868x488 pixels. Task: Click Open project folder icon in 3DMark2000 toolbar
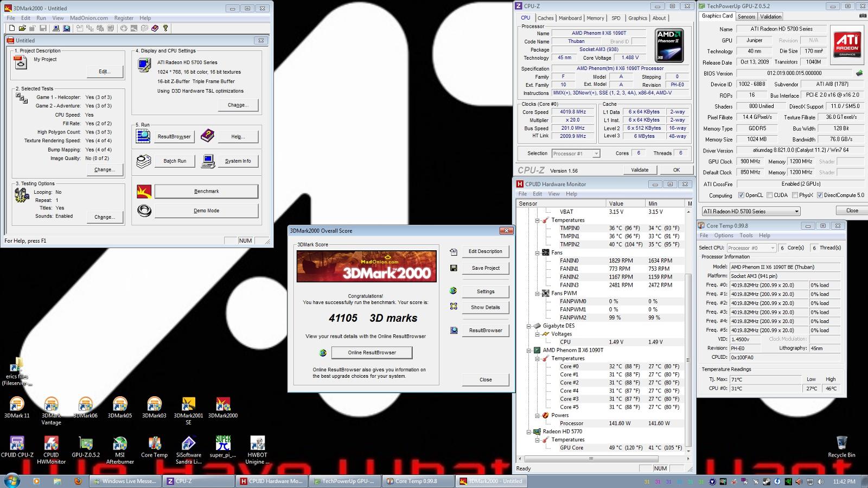coord(22,28)
